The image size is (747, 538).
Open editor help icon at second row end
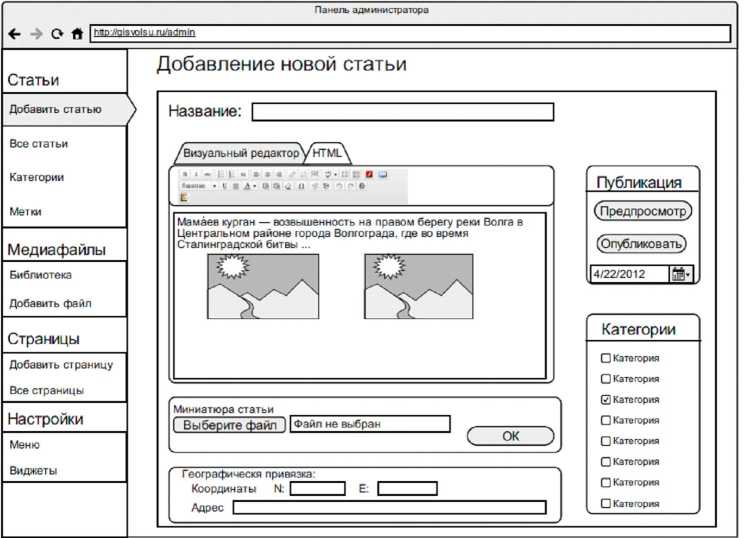362,186
